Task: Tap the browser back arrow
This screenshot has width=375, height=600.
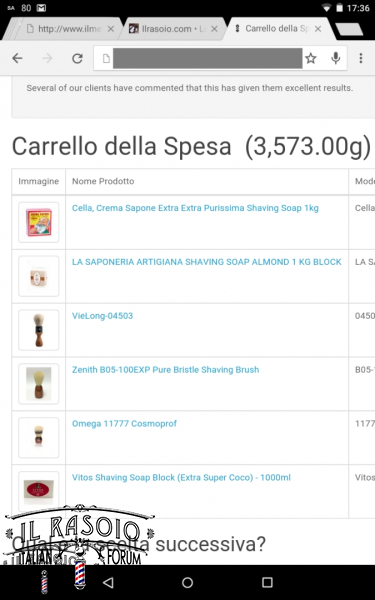Action: coord(17,58)
